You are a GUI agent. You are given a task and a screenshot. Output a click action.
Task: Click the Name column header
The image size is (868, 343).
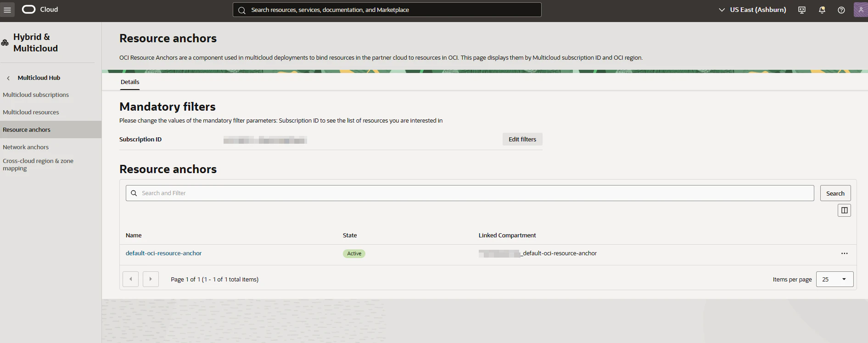(134, 235)
